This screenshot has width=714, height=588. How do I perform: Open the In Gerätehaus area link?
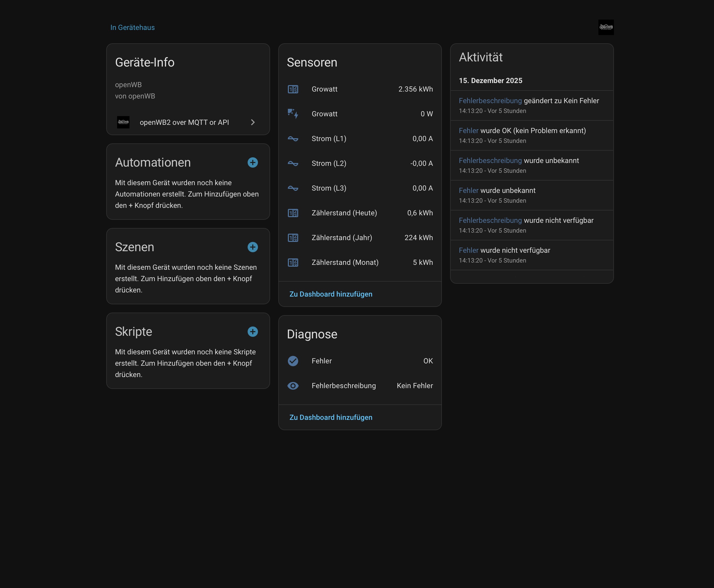pyautogui.click(x=132, y=27)
